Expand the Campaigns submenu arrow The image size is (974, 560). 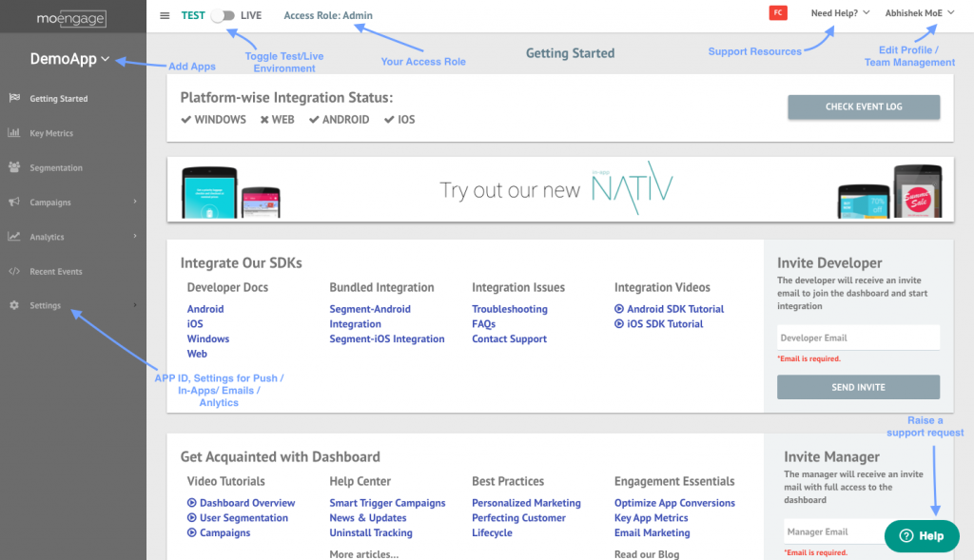pyautogui.click(x=135, y=203)
